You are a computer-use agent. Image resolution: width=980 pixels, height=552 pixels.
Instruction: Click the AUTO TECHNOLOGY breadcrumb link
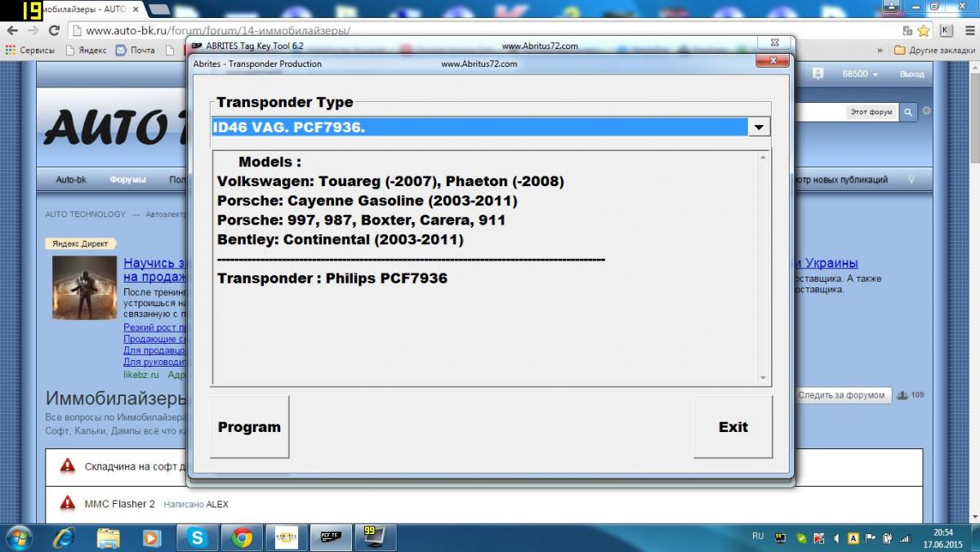coord(86,215)
